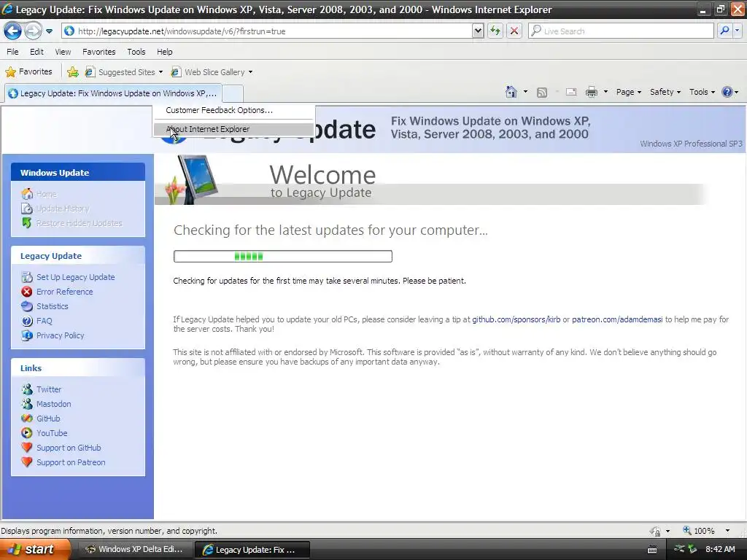Screen dimensions: 747x560
Task: Refresh the page with the Refresh button
Action: 495,31
